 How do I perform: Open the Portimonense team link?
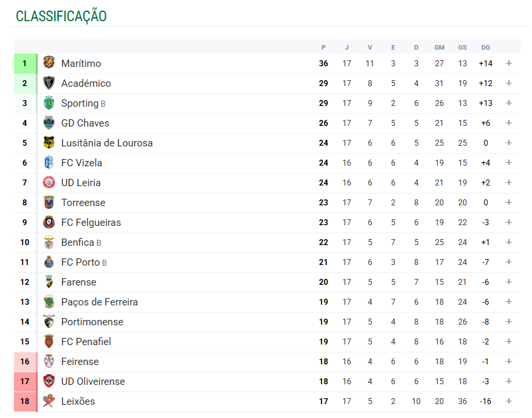pos(92,322)
